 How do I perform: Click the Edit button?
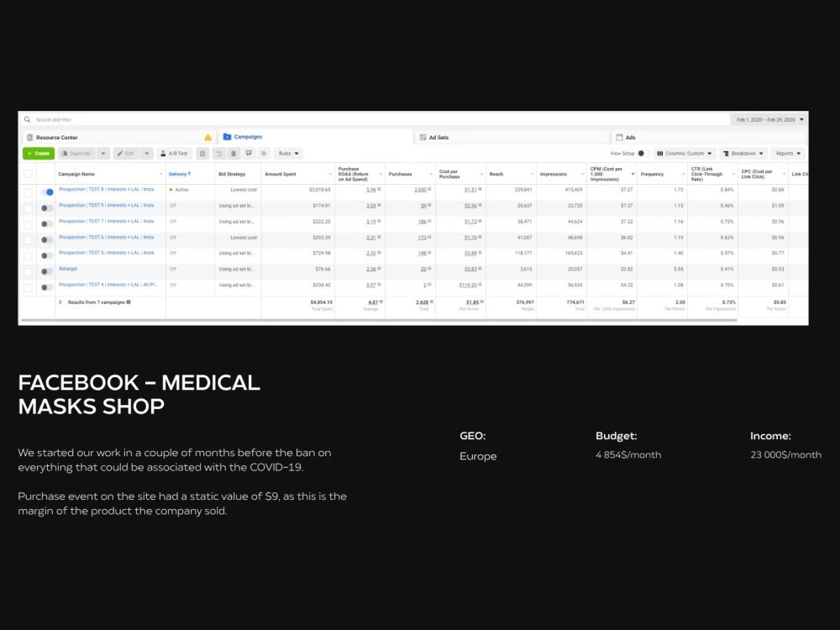pos(127,154)
